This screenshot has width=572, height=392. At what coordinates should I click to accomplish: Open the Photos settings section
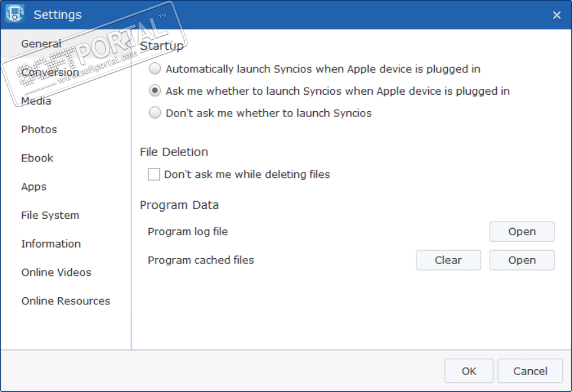pyautogui.click(x=39, y=129)
